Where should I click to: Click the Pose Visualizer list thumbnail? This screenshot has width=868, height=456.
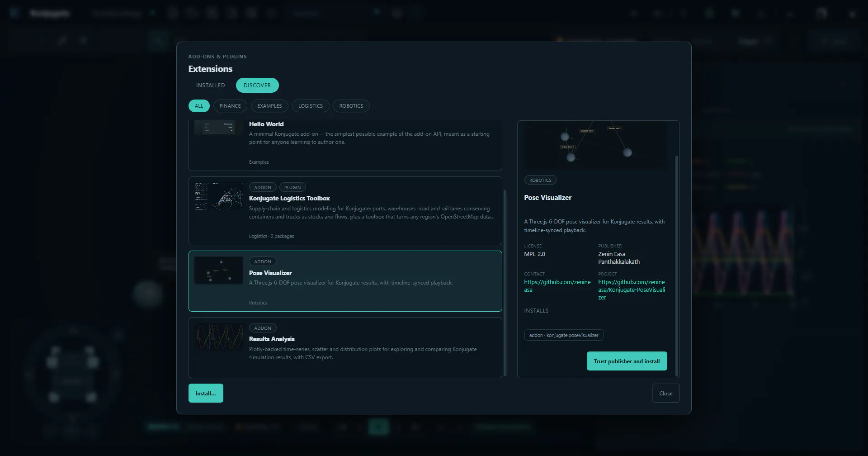(219, 271)
